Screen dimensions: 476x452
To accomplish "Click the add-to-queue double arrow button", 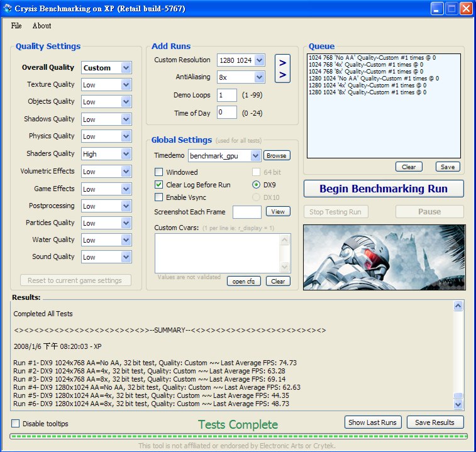I will [282, 69].
